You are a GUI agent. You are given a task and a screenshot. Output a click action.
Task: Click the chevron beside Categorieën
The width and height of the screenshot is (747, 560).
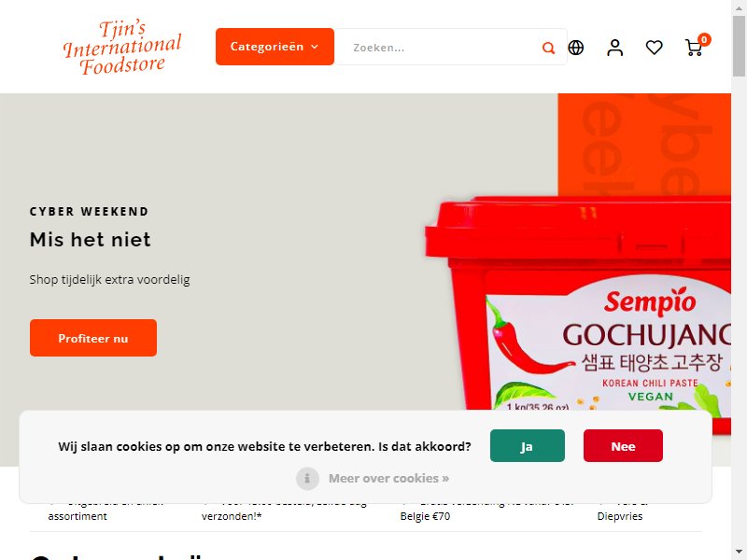(x=315, y=47)
